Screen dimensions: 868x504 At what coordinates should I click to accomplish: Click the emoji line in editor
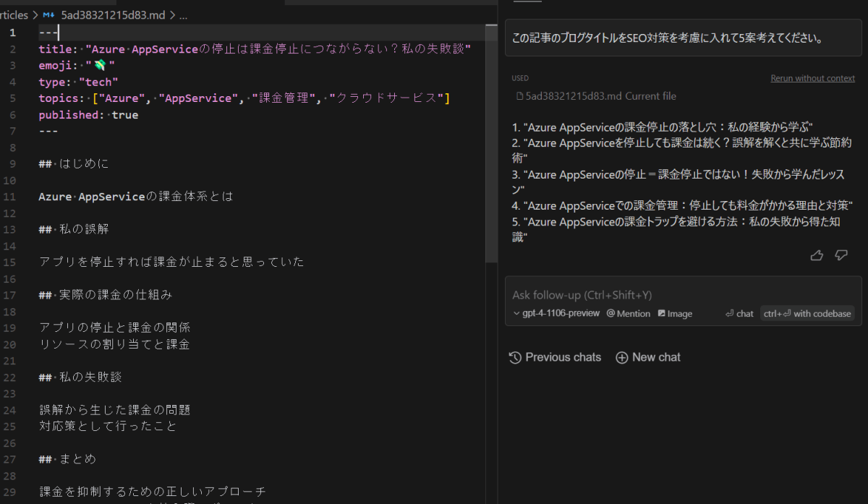[77, 66]
